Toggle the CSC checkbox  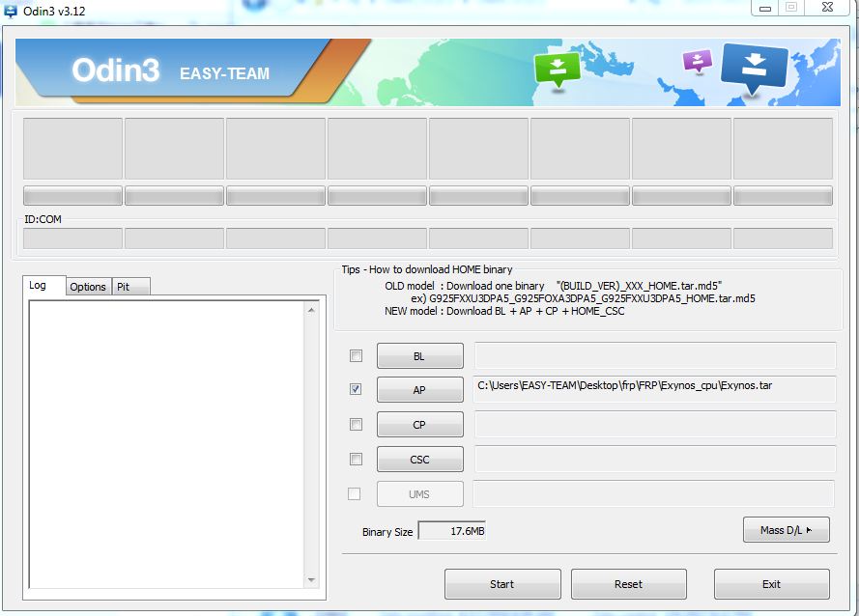[x=357, y=459]
